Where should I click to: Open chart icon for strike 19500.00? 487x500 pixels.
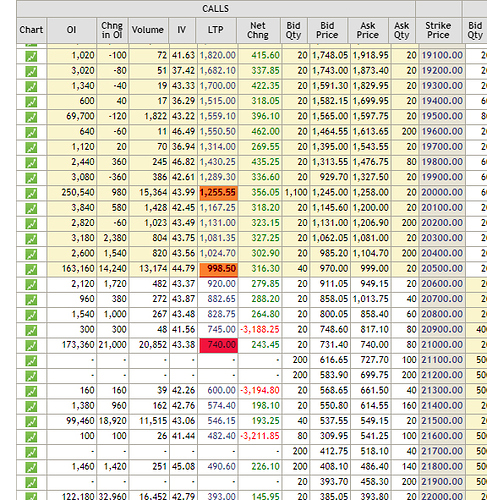pyautogui.click(x=31, y=117)
